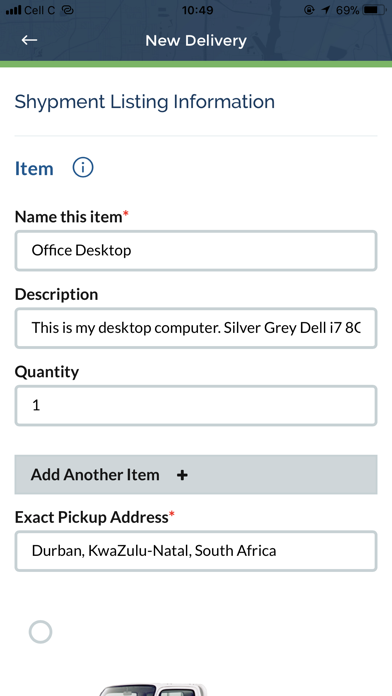Image resolution: width=392 pixels, height=696 pixels.
Task: Tap the green progress bar under header
Action: pos(196,64)
